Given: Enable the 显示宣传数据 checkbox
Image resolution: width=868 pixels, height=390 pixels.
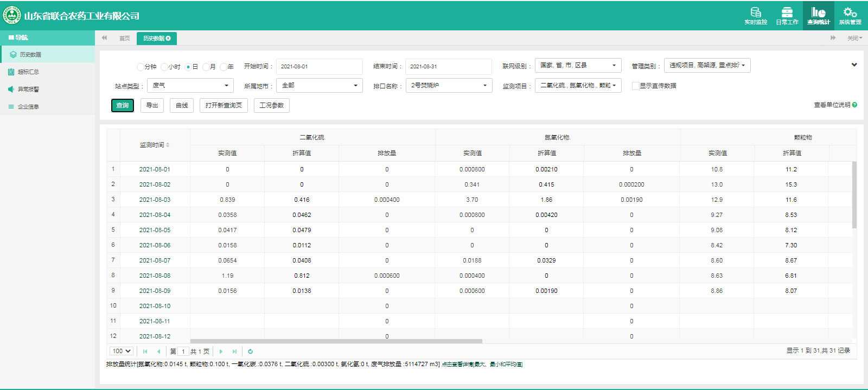Looking at the screenshot, I should coord(635,86).
